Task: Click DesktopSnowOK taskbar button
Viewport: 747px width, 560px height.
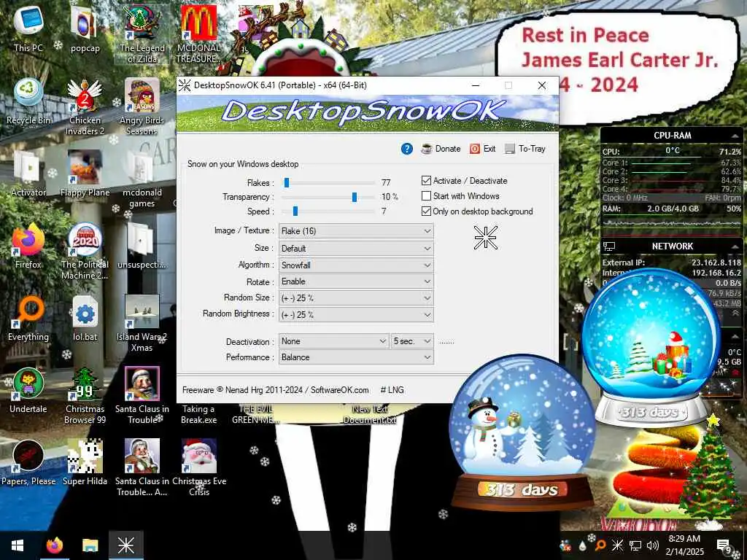Action: pos(125,545)
